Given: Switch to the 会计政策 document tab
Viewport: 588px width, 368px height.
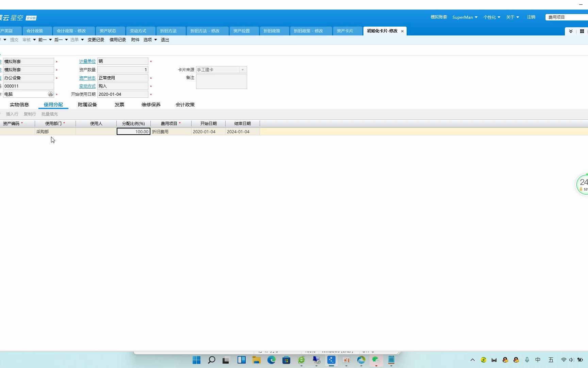Looking at the screenshot, I should pyautogui.click(x=37, y=31).
